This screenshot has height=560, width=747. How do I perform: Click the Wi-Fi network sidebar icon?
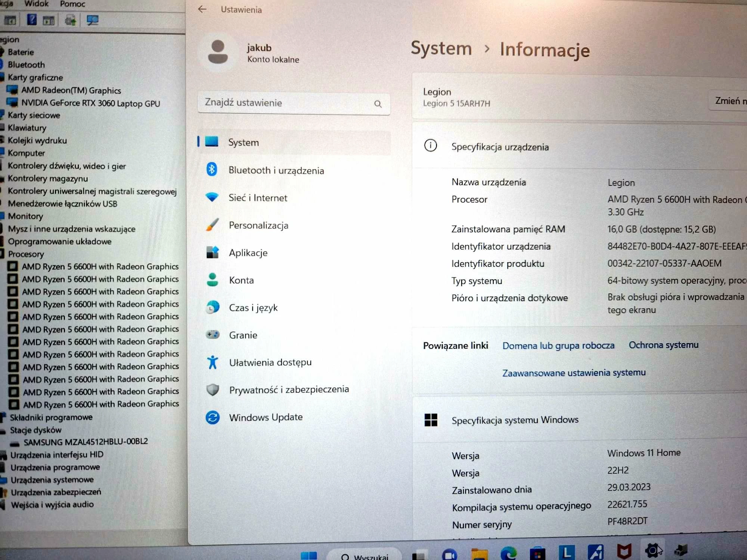[212, 197]
